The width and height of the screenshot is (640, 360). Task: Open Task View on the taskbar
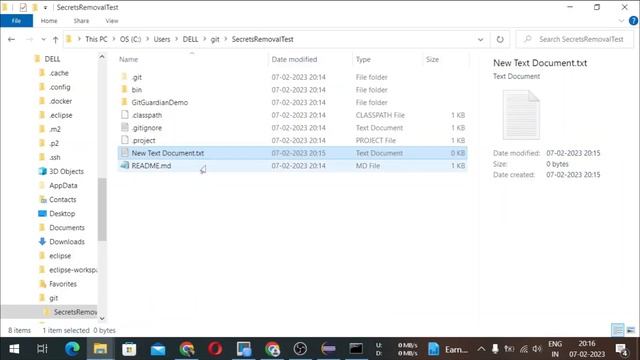coord(42,349)
